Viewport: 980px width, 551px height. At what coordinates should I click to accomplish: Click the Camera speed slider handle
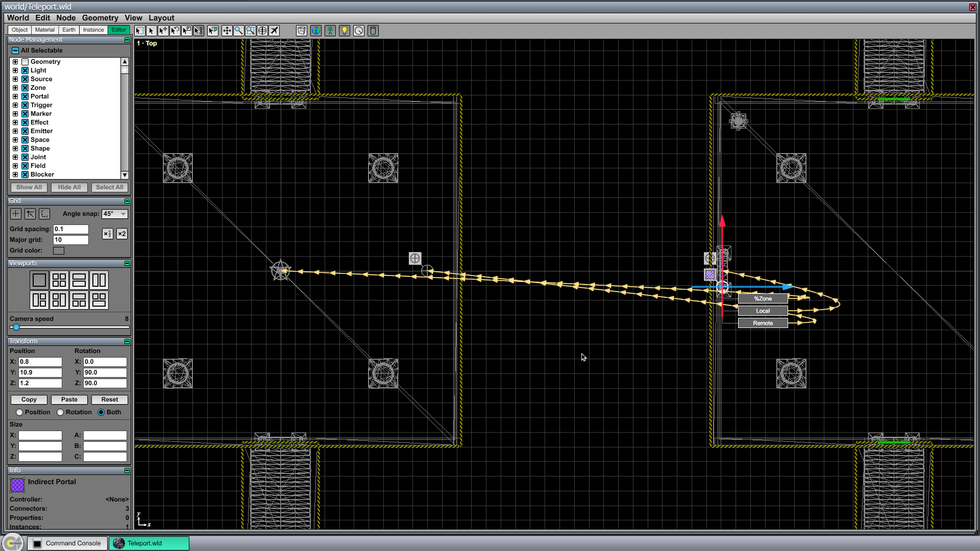[x=16, y=327]
